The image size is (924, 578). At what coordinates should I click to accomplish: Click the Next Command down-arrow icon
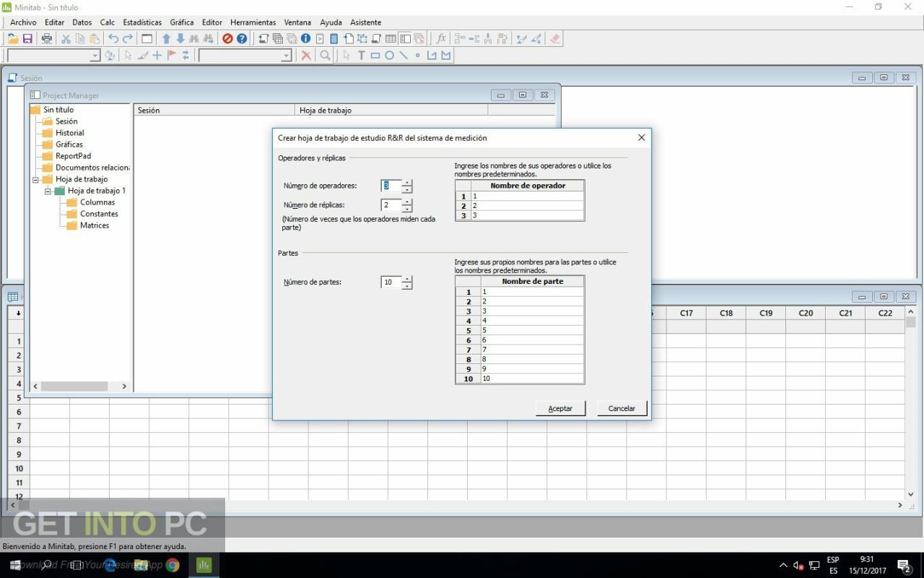coord(180,39)
